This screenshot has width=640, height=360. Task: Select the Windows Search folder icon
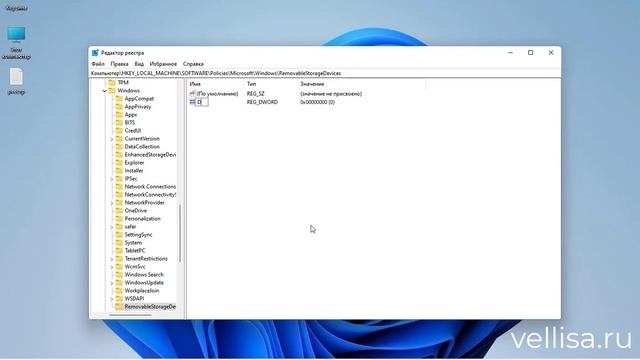point(119,275)
